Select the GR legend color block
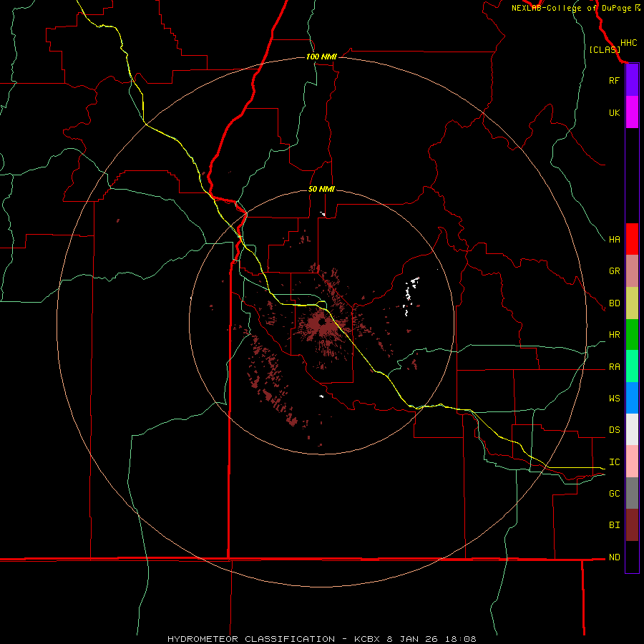Viewport: 644px width, 644px height. click(632, 271)
